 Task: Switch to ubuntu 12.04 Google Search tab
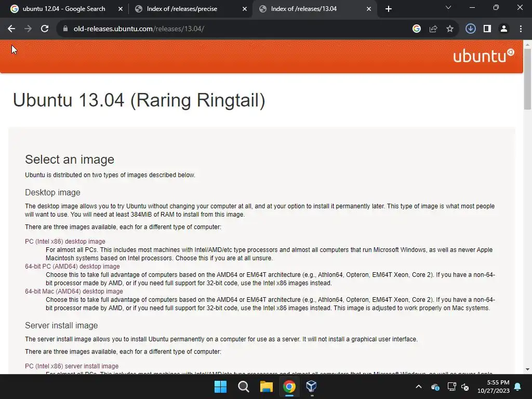click(64, 9)
